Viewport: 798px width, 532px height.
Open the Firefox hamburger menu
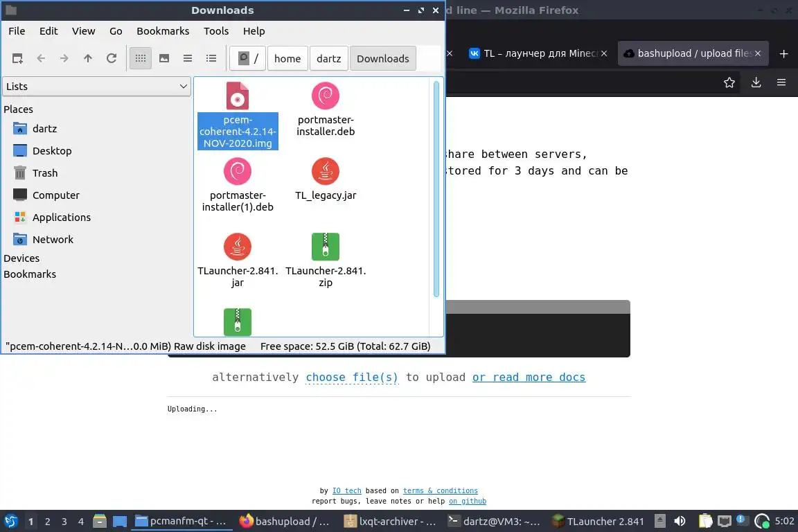point(781,82)
